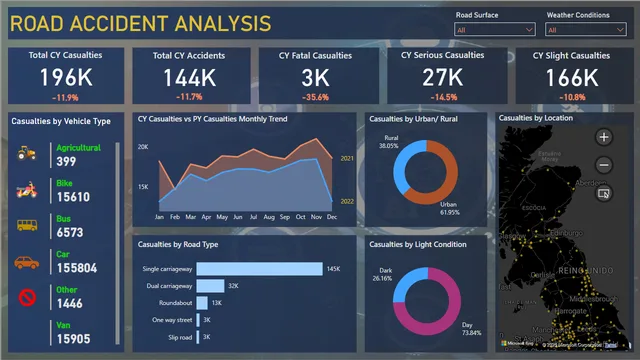Click the Edinburgo label on the map
This screenshot has width=640, height=360.
coord(567,233)
